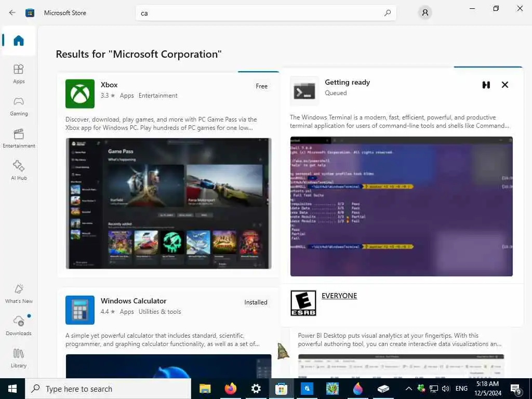Screen dimensions: 532x399
Task: Open the Apps section
Action: point(19,74)
